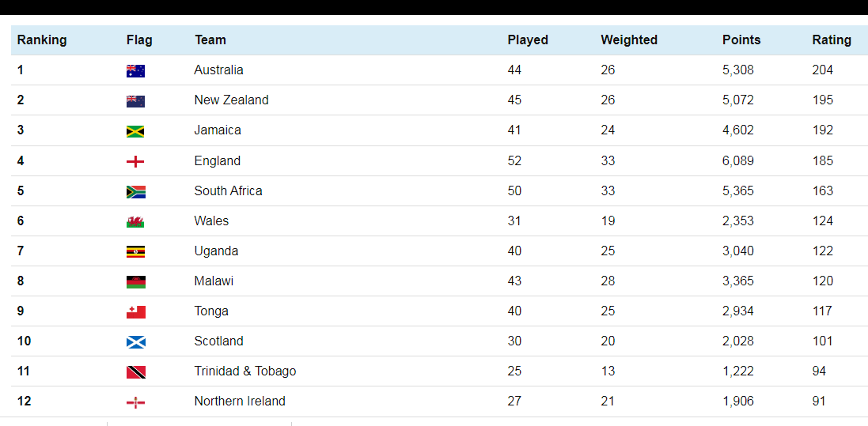Click Australia's rating value 204

823,70
